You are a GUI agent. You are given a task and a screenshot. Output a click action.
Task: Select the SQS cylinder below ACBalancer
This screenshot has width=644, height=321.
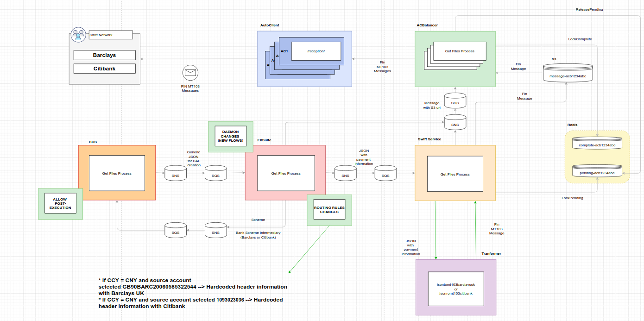coord(455,100)
